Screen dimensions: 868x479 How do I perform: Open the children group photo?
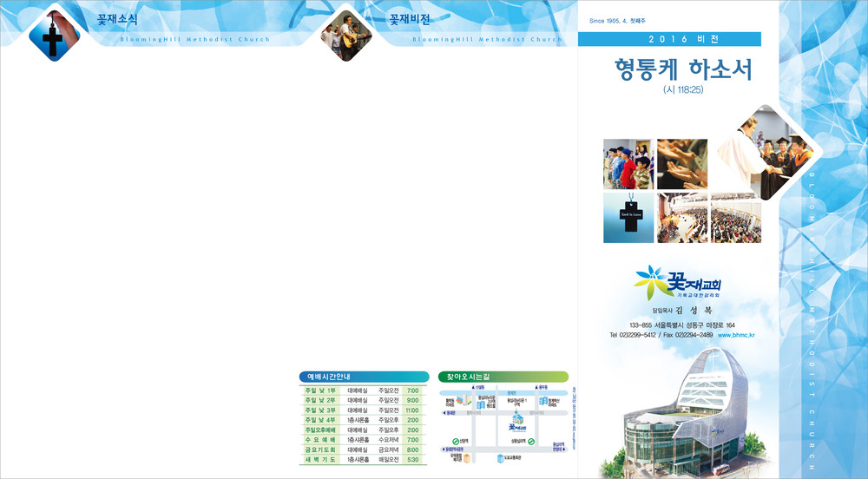click(x=628, y=164)
